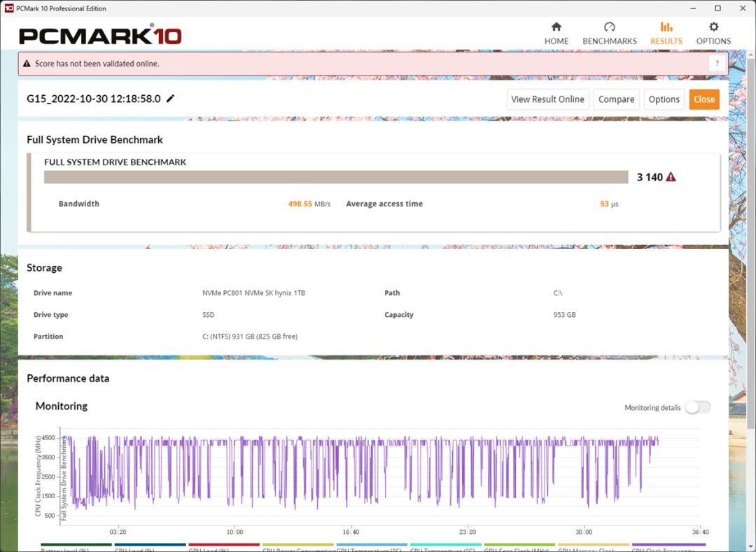Click the 953 GB capacity value
756x552 pixels.
coord(564,315)
